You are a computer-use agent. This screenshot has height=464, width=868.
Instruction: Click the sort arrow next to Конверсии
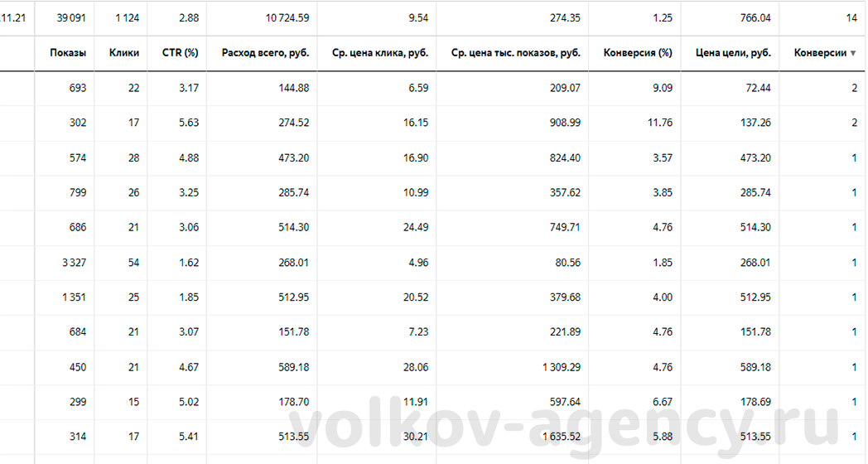pos(853,53)
